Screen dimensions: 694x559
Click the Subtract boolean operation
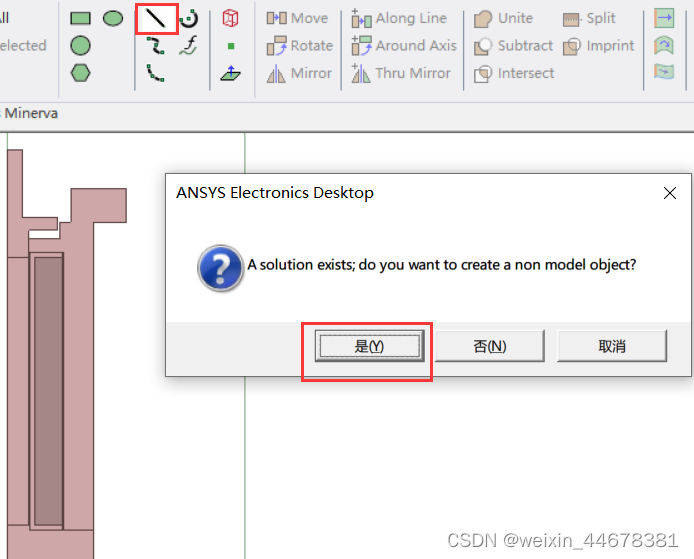tap(513, 46)
